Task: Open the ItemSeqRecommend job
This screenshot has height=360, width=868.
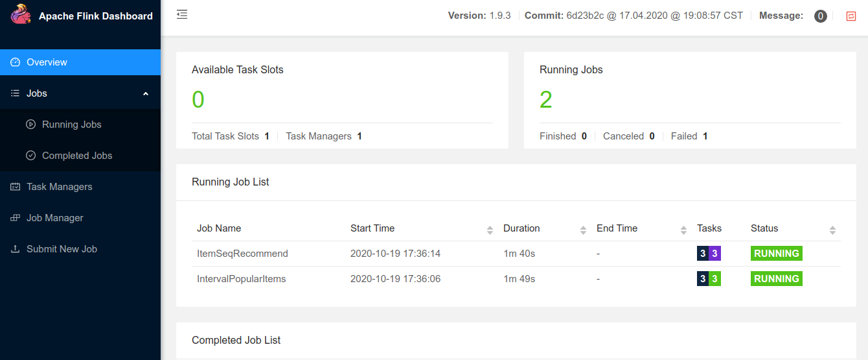Action: coord(242,254)
